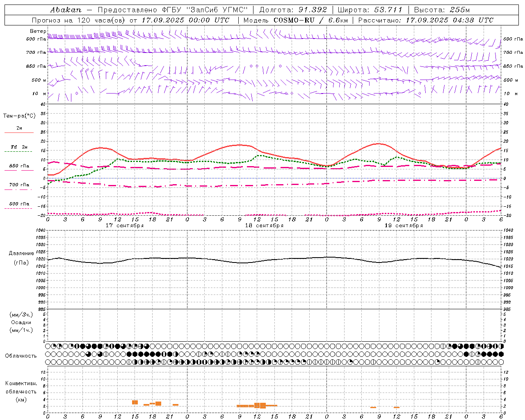Screen dimensions: 525x420
Task: Click the (мм/3ч.) precipitation unit label
Action: click(21, 315)
